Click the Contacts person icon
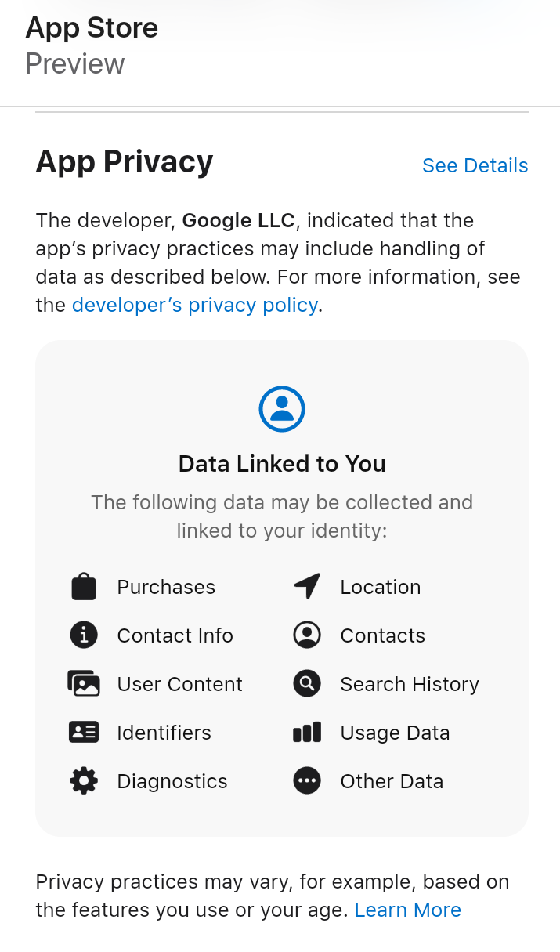Screen dimensions: 560x952 [307, 635]
